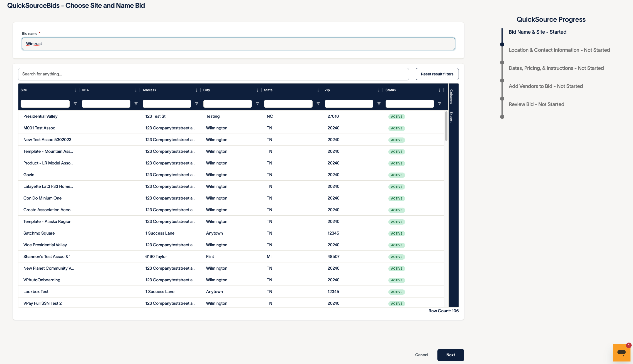This screenshot has width=633, height=364.
Task: Click Reset result filters button
Action: 437,74
